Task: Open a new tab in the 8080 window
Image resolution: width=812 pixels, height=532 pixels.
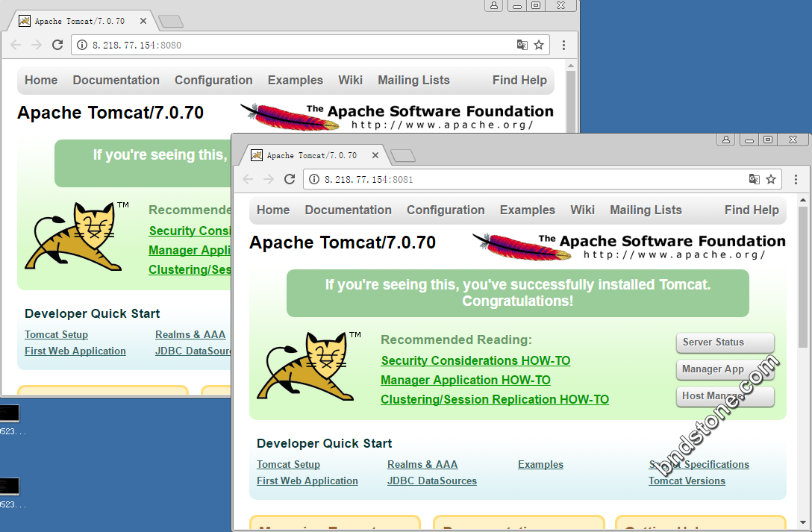Action: (171, 21)
